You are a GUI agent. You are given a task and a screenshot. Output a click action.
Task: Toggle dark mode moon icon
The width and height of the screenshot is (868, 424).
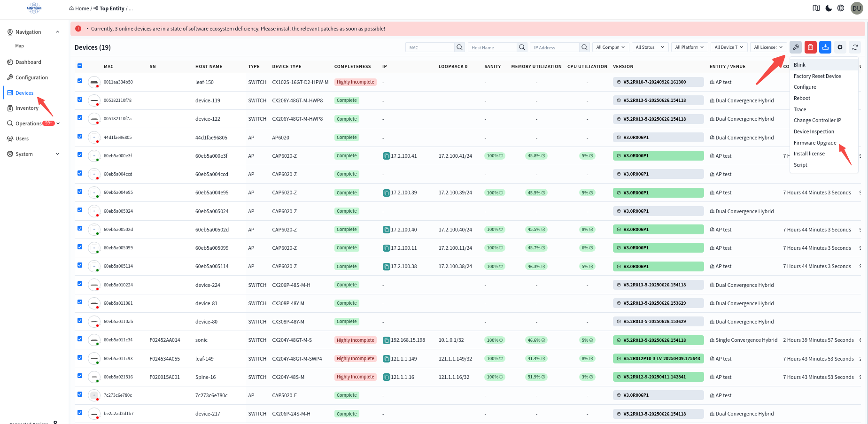[x=829, y=8]
